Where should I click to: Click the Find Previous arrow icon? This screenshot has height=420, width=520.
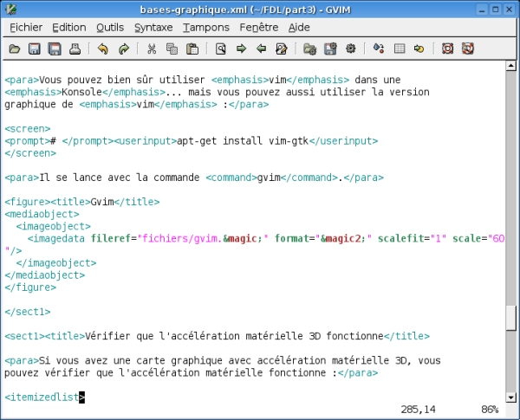coord(261,48)
